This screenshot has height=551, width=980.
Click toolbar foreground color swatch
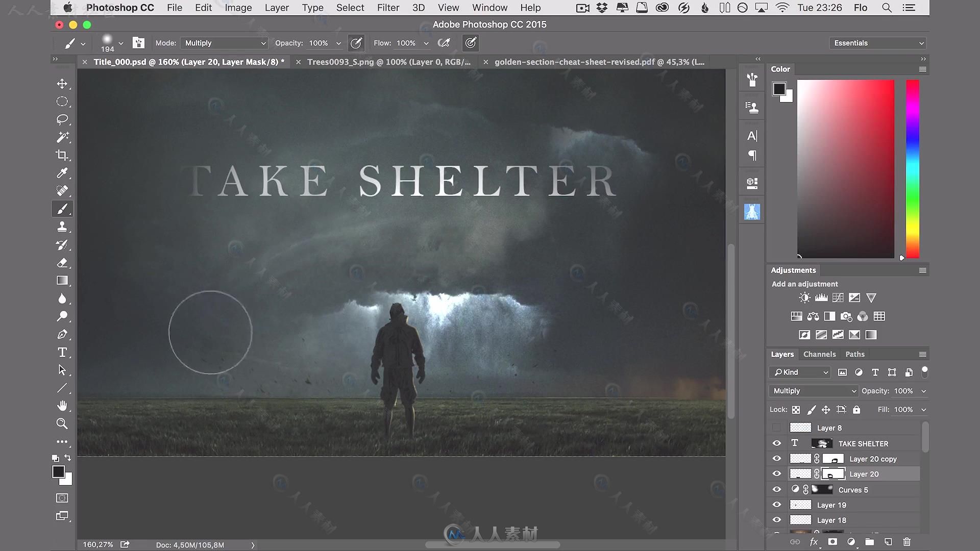59,472
